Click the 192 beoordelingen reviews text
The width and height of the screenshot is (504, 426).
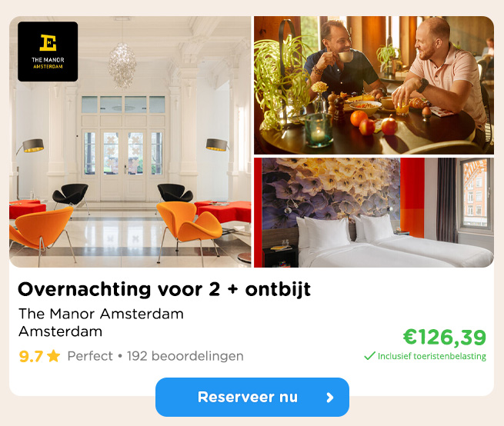click(x=185, y=356)
